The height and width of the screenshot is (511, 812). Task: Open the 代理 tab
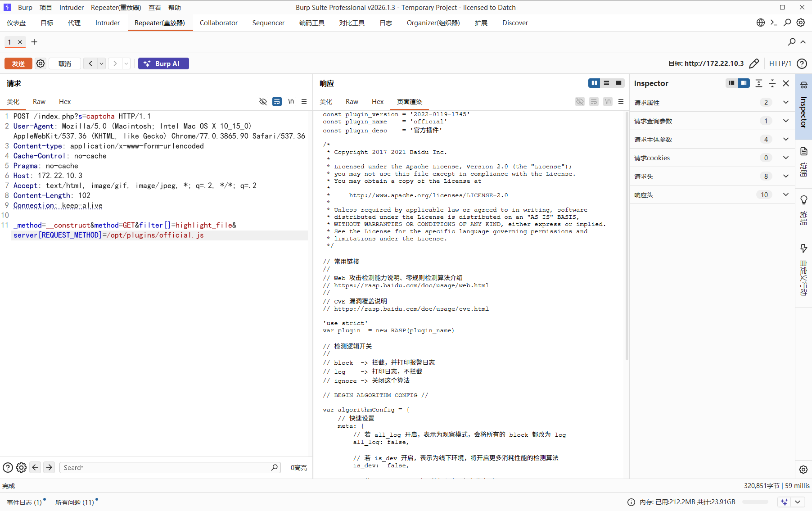pos(74,23)
